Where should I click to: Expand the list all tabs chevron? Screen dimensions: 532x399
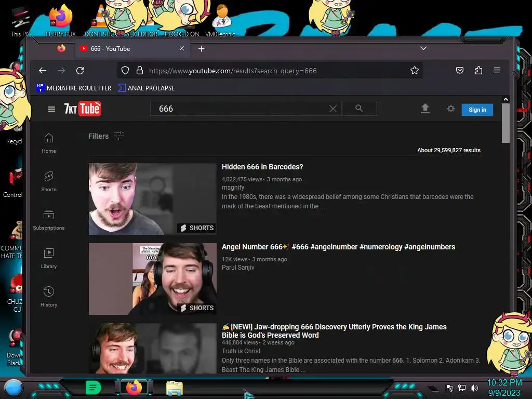click(x=423, y=48)
